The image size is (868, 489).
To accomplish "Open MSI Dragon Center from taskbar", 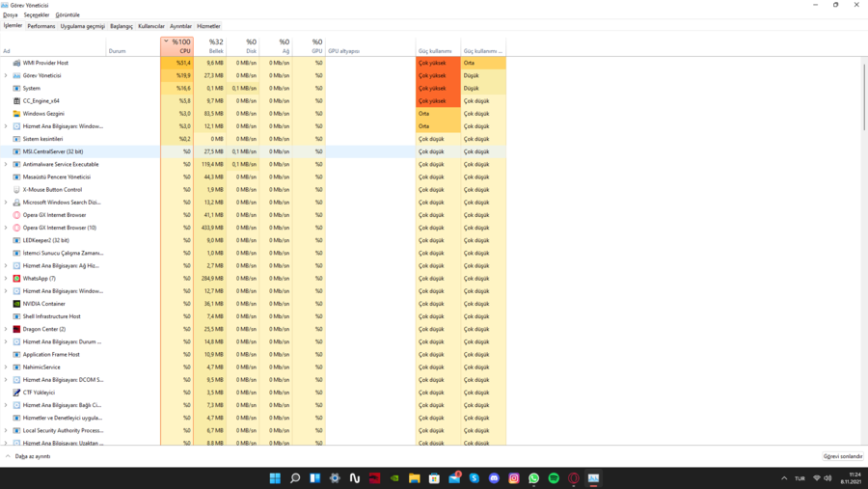I will [375, 478].
